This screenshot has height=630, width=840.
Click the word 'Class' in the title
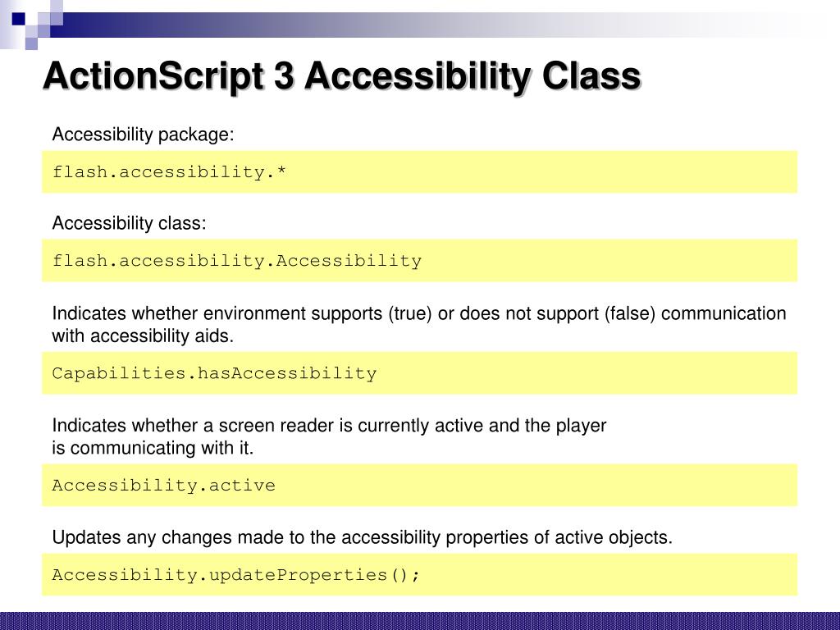coord(591,75)
